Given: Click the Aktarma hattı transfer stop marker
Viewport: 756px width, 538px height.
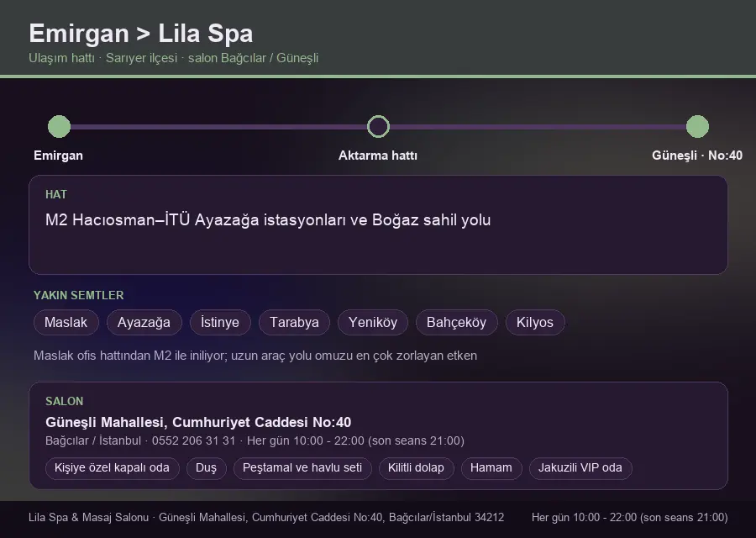Looking at the screenshot, I should point(378,126).
